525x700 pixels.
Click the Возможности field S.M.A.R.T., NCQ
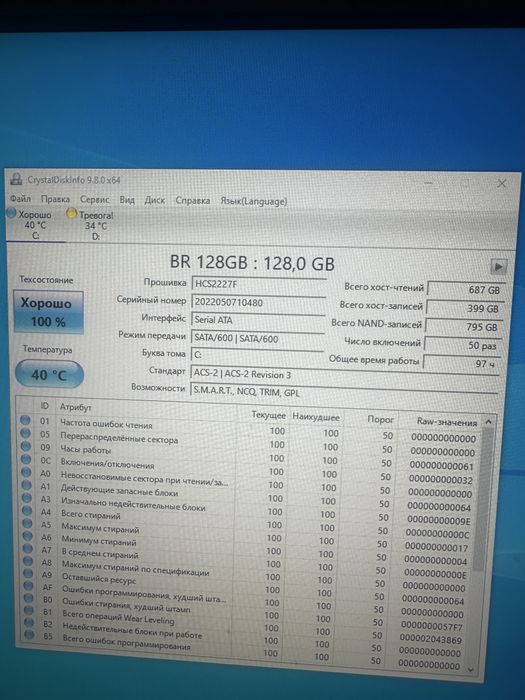click(343, 393)
